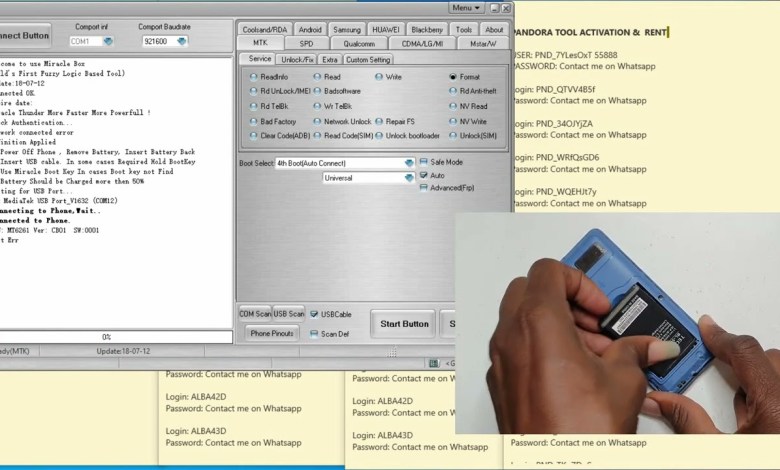Toggle the Scan Def checkbox
Image resolution: width=780 pixels, height=470 pixels.
[x=314, y=334]
